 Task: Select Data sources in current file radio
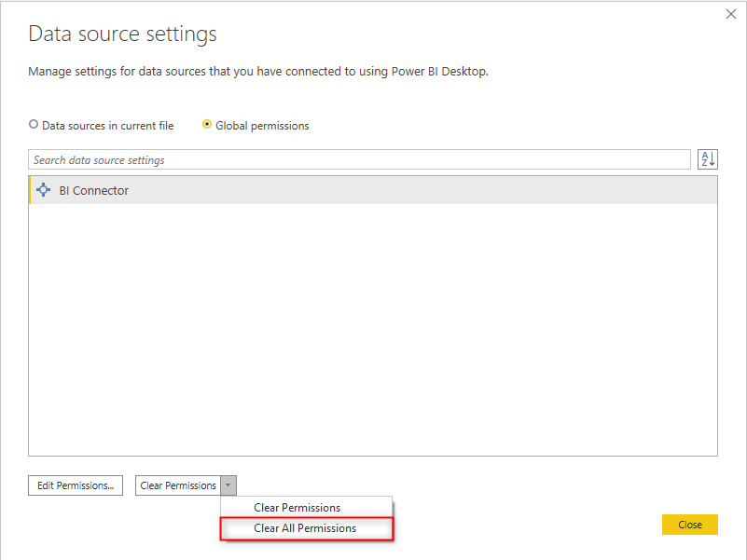[x=34, y=124]
